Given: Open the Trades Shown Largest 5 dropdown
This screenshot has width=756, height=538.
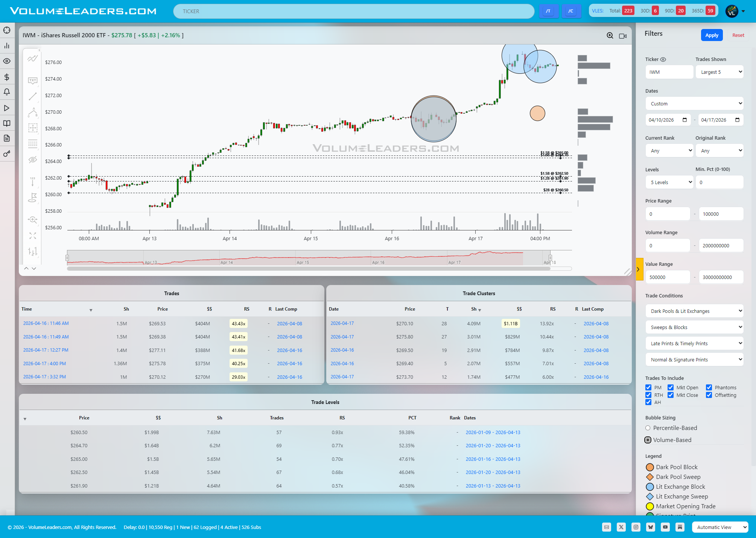Looking at the screenshot, I should coord(719,72).
